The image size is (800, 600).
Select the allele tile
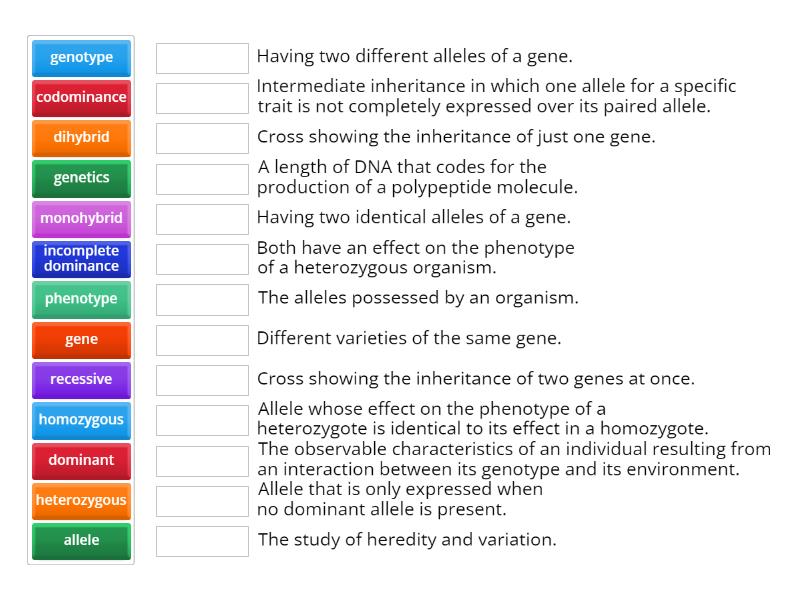80,541
